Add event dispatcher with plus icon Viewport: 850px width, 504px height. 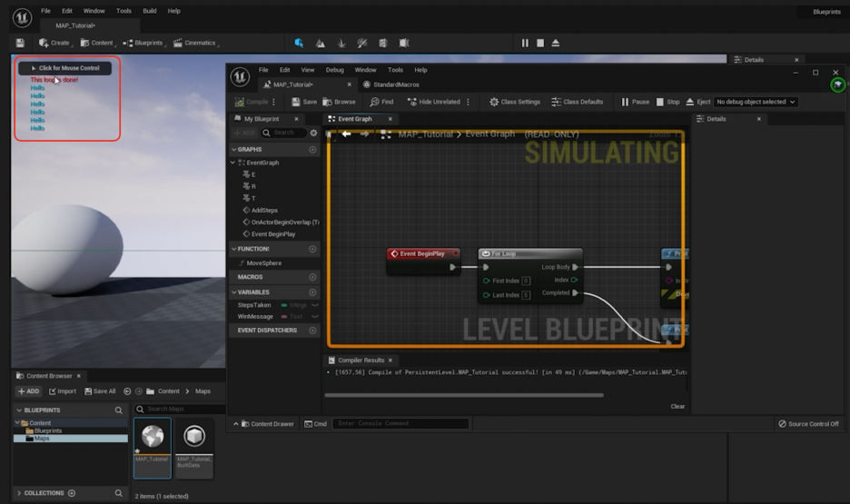click(312, 331)
